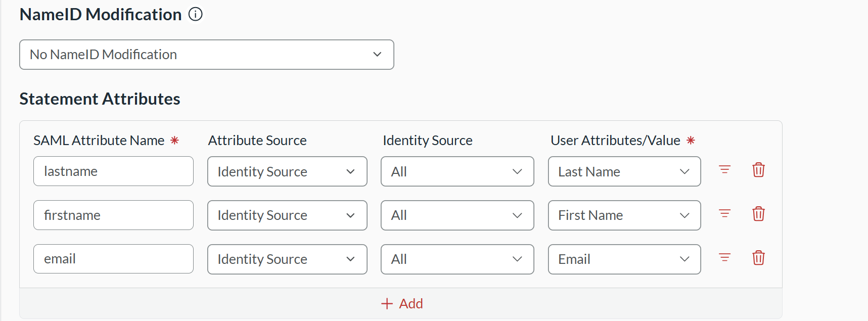Open the filter options for firstname row
The image size is (868, 321).
(x=724, y=214)
